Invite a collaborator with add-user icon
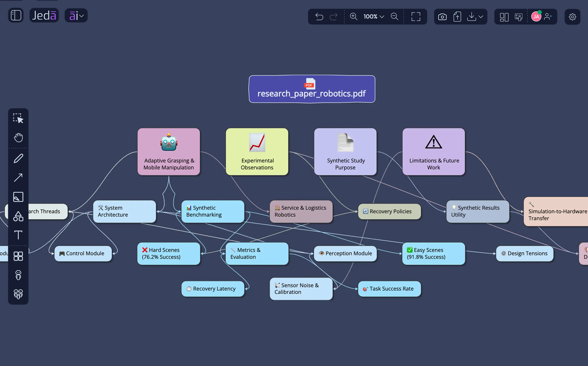Screen dimensions: 588x366 pos(548,16)
